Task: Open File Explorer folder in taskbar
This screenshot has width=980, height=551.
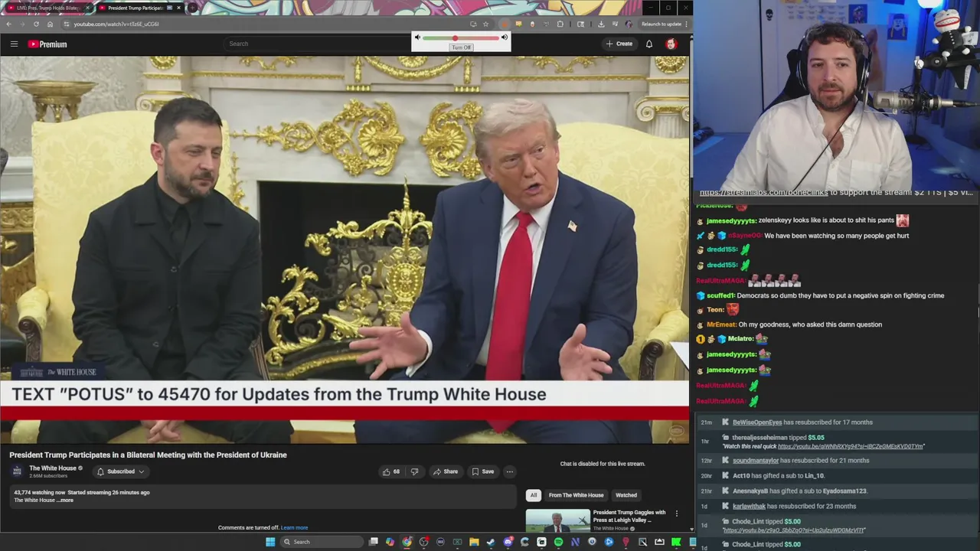Action: click(x=474, y=542)
